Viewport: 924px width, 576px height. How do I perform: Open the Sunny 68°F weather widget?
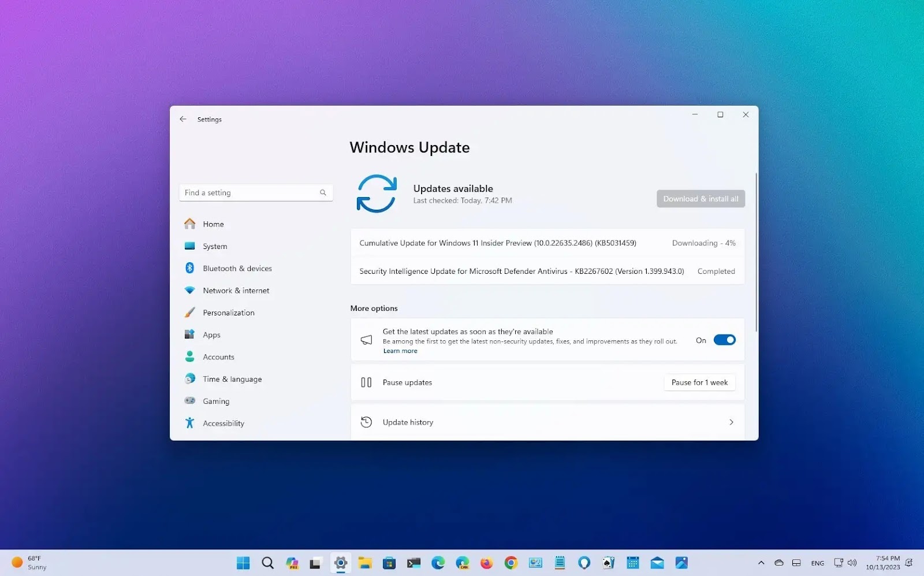29,563
